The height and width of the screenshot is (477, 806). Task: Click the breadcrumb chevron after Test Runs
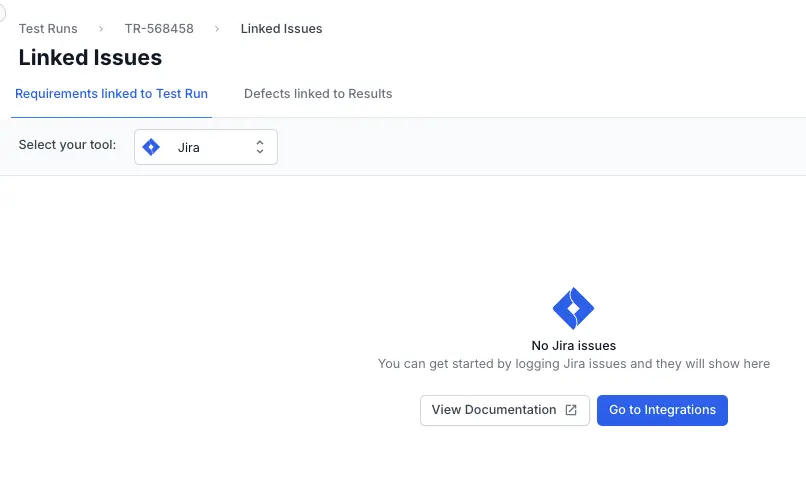(101, 29)
